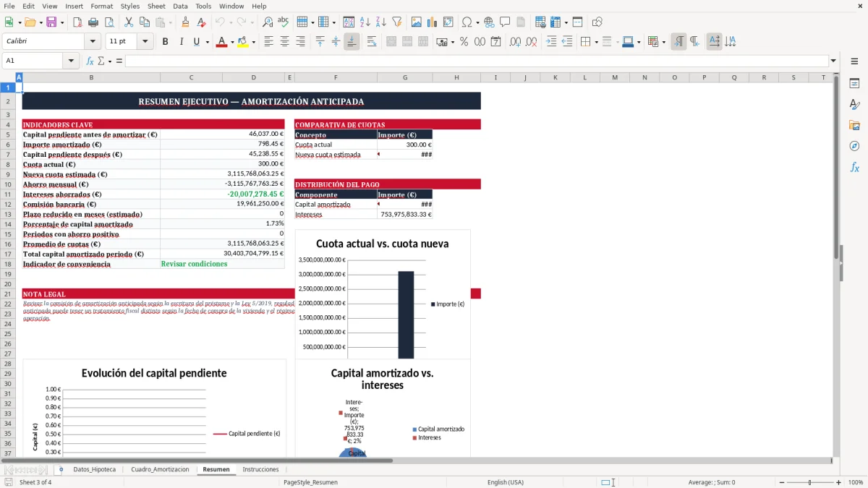
Task: Toggle Align Bottom button
Action: 352,42
